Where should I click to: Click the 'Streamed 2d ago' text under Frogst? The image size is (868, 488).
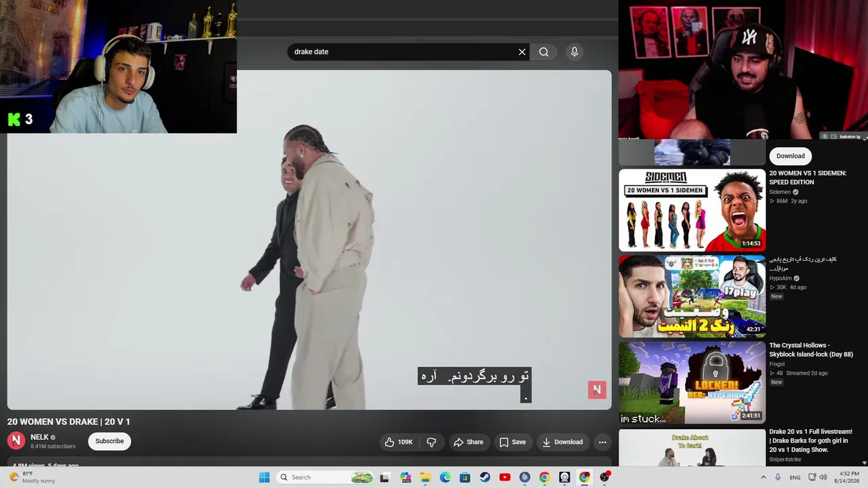(807, 373)
